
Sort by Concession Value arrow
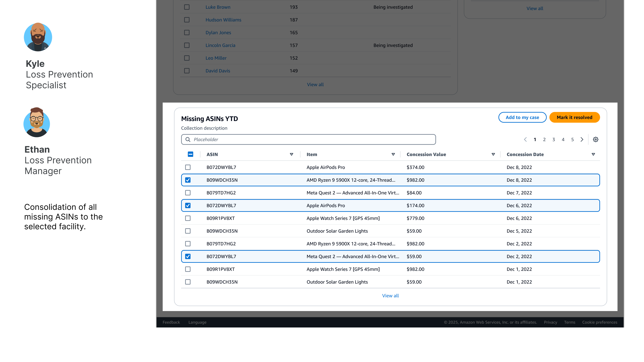[493, 154]
